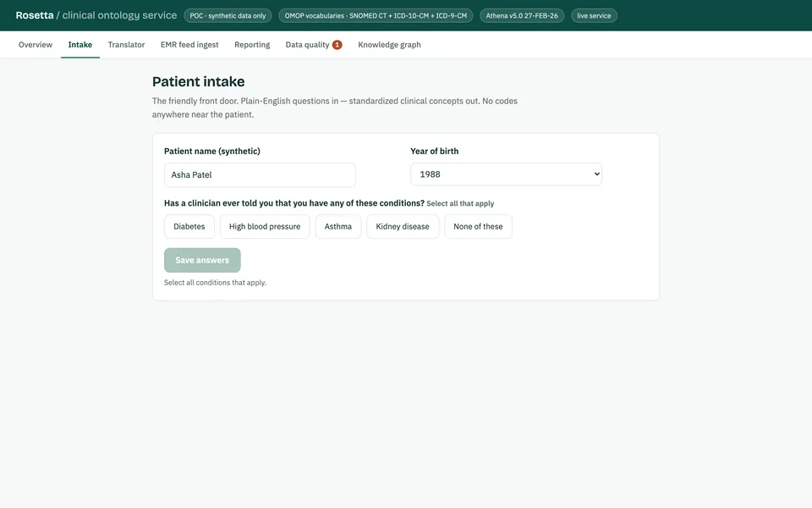Viewport: 812px width, 508px height.
Task: Click the Year of birth label
Action: click(x=435, y=151)
